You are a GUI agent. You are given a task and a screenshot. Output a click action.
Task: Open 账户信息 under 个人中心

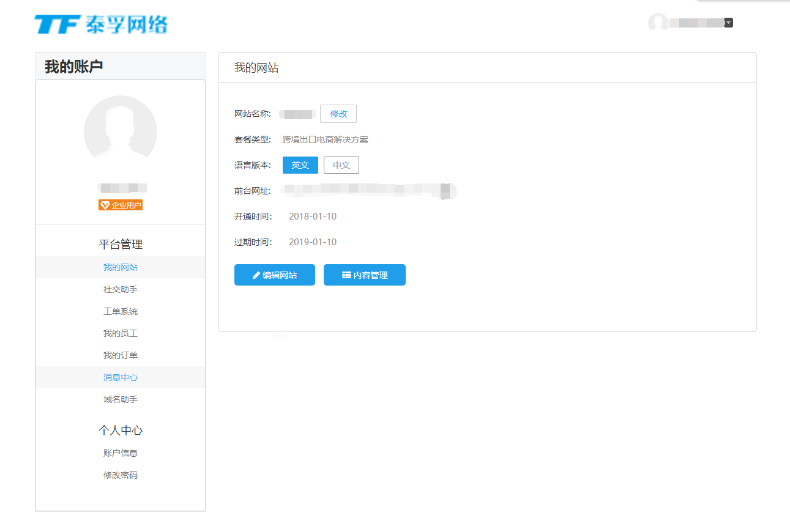pos(121,453)
